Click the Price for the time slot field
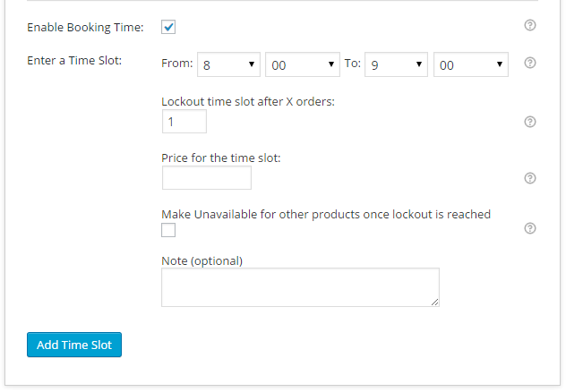This screenshot has height=392, width=566. tap(207, 178)
